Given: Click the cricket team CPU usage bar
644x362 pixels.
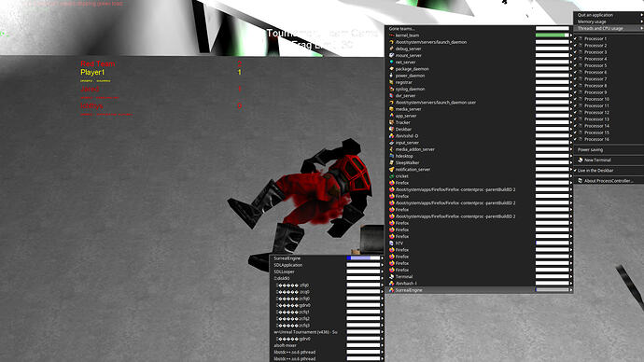Looking at the screenshot, I should (x=552, y=176).
